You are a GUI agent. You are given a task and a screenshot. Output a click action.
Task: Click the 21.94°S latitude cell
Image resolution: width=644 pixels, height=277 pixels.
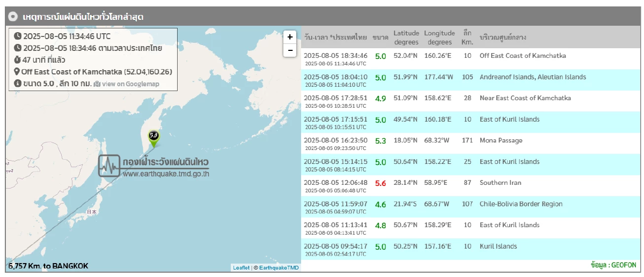point(406,204)
